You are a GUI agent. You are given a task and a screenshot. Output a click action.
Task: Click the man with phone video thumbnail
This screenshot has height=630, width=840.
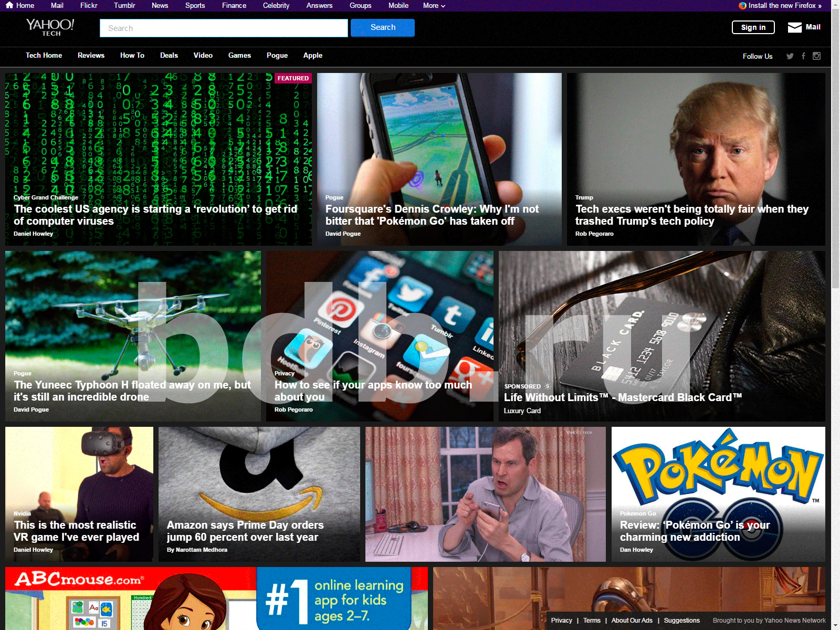click(485, 494)
